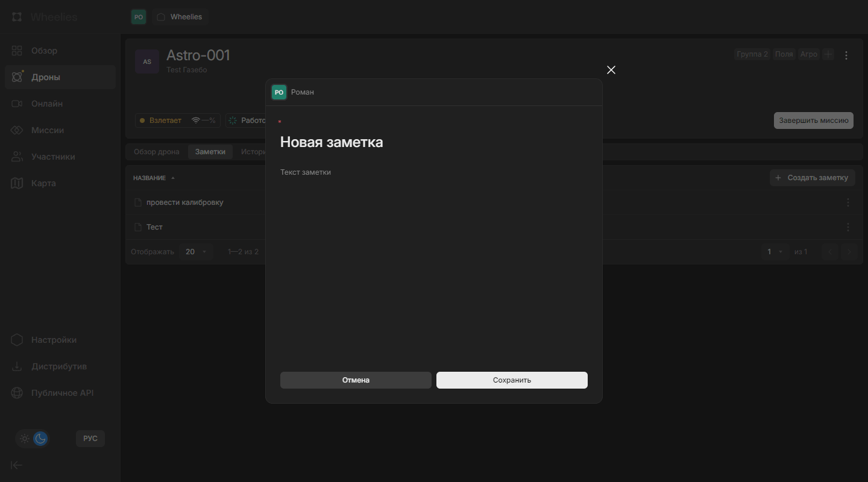Collapse the sidebar with arrow icon

[x=17, y=465]
